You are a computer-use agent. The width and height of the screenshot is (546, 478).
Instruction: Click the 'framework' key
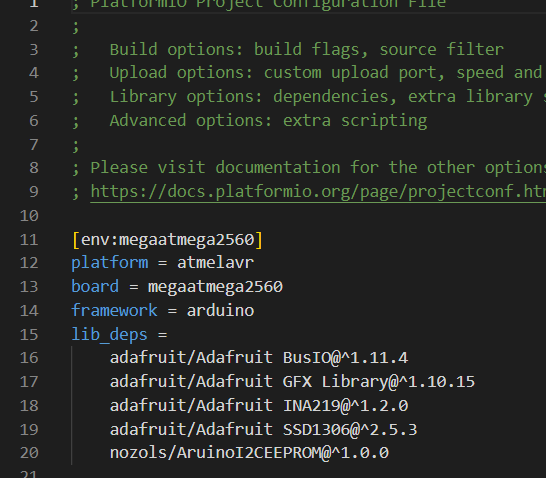[x=114, y=311]
